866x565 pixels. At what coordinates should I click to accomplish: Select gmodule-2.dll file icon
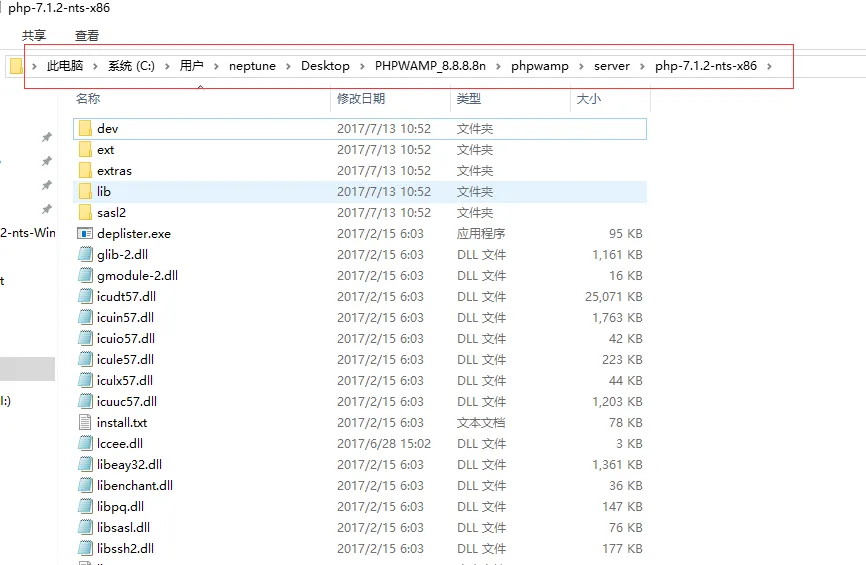coord(85,276)
